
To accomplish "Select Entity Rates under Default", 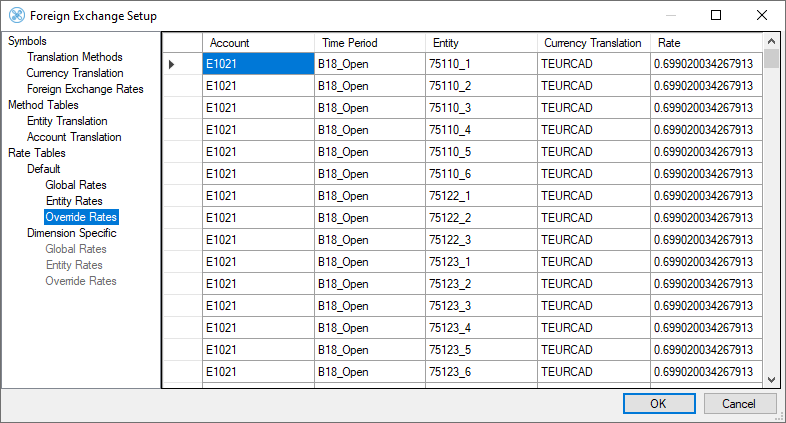I will point(74,201).
